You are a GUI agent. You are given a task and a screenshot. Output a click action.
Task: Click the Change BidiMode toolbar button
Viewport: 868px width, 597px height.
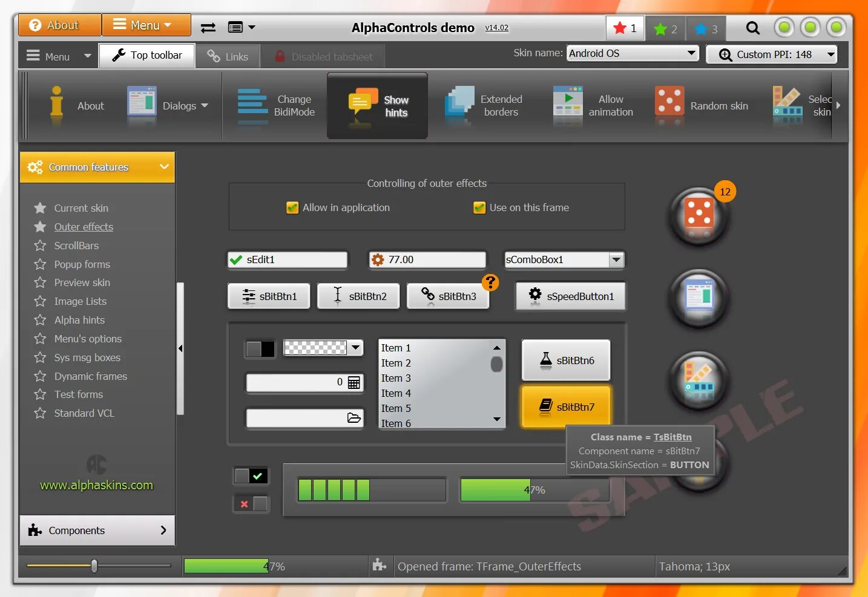pyautogui.click(x=276, y=106)
